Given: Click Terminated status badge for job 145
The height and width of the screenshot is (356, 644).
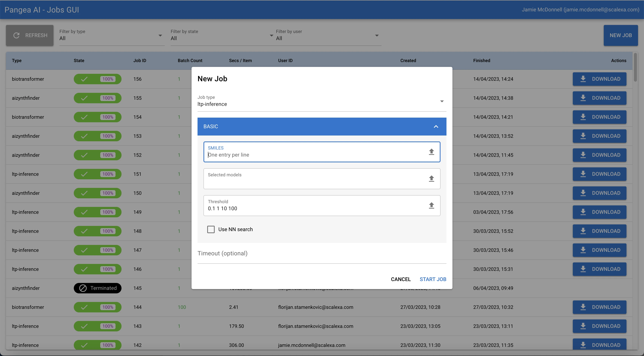Looking at the screenshot, I should click(97, 288).
